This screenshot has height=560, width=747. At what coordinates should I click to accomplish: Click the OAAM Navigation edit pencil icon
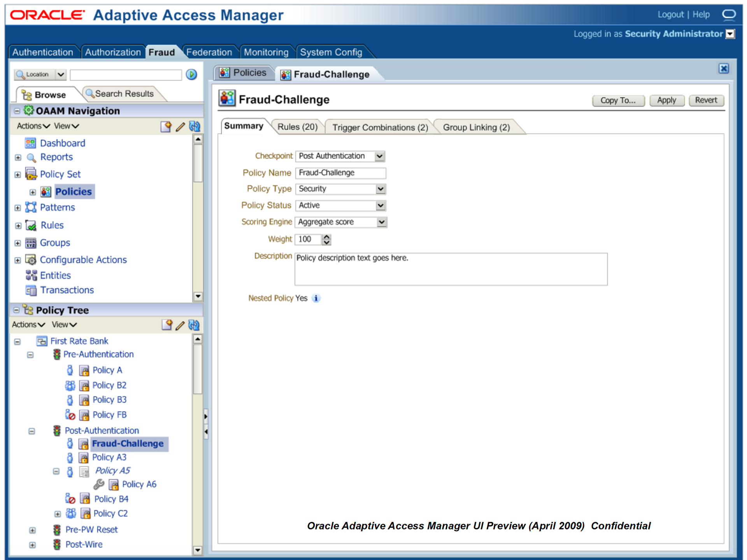tap(180, 127)
